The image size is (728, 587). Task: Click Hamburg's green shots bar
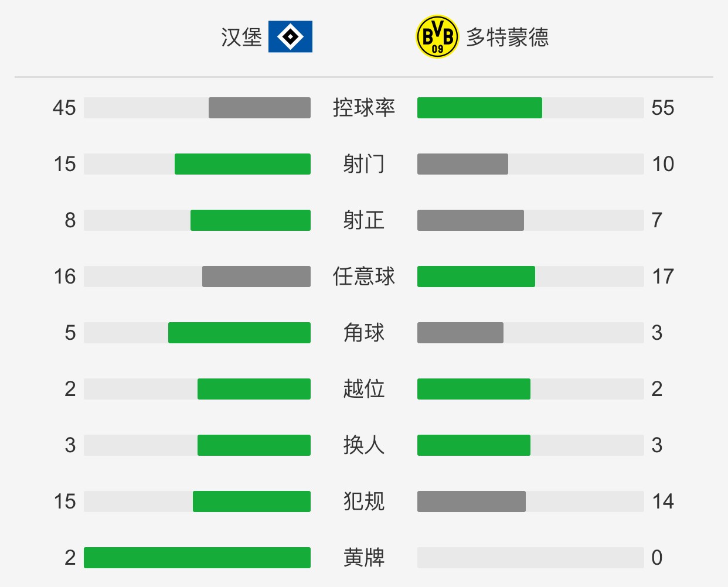243,164
